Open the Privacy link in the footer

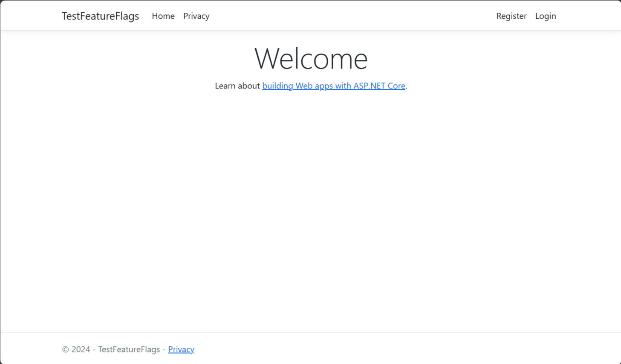181,349
